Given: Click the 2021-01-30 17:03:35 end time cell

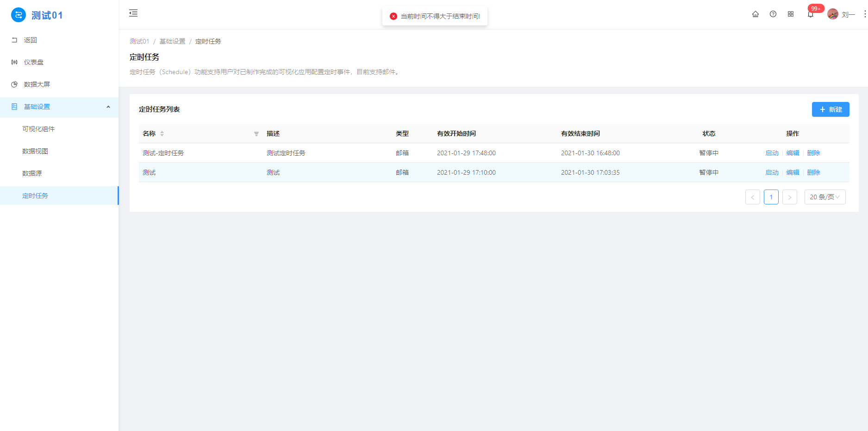Looking at the screenshot, I should click(x=590, y=172).
